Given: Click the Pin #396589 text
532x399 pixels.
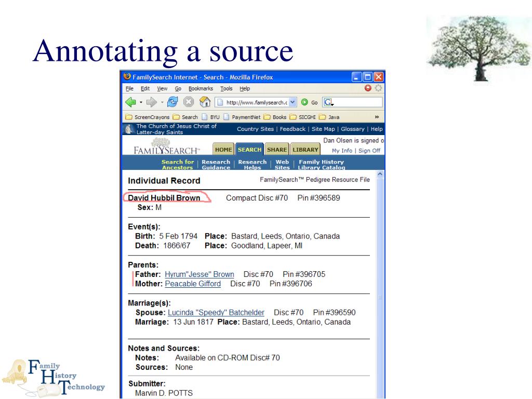Looking at the screenshot, I should pos(318,198).
